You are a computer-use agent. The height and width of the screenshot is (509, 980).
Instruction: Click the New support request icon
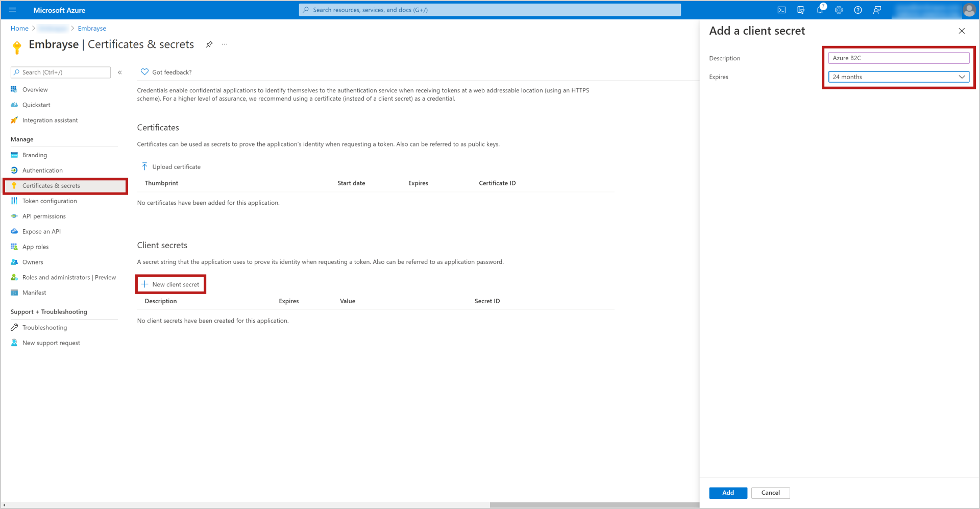[x=14, y=343]
